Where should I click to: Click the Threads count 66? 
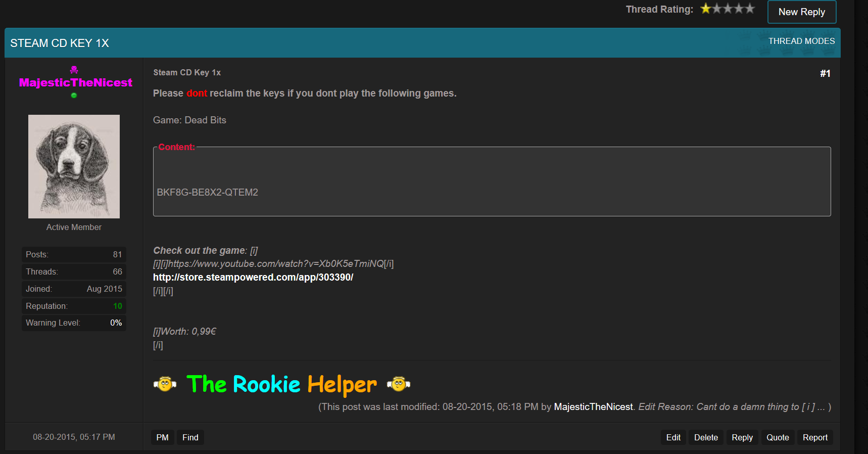(x=117, y=271)
